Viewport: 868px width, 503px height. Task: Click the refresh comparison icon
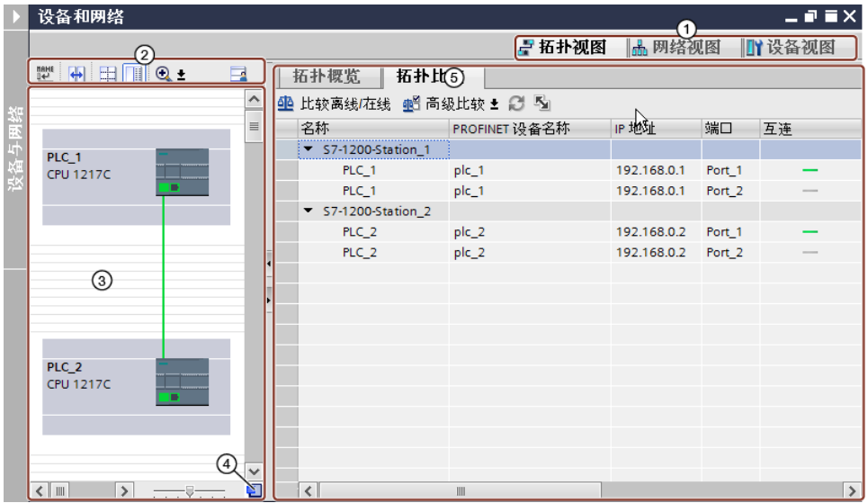(x=516, y=103)
